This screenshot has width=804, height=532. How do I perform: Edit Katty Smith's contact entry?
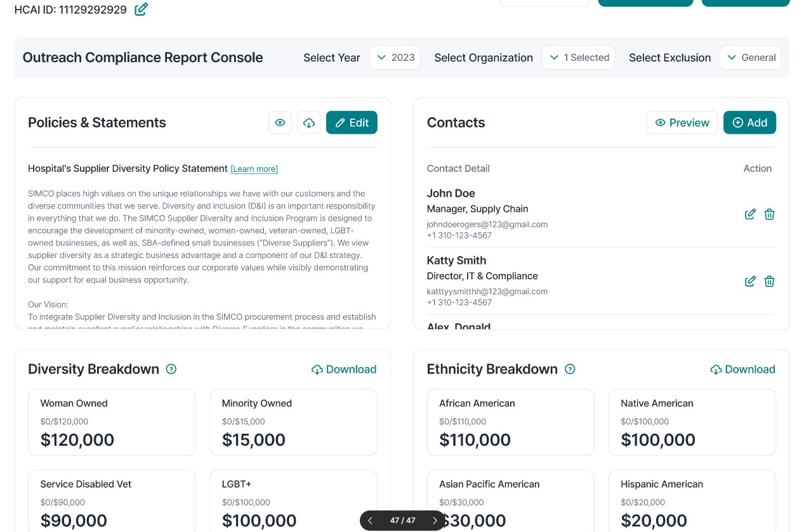(x=750, y=282)
